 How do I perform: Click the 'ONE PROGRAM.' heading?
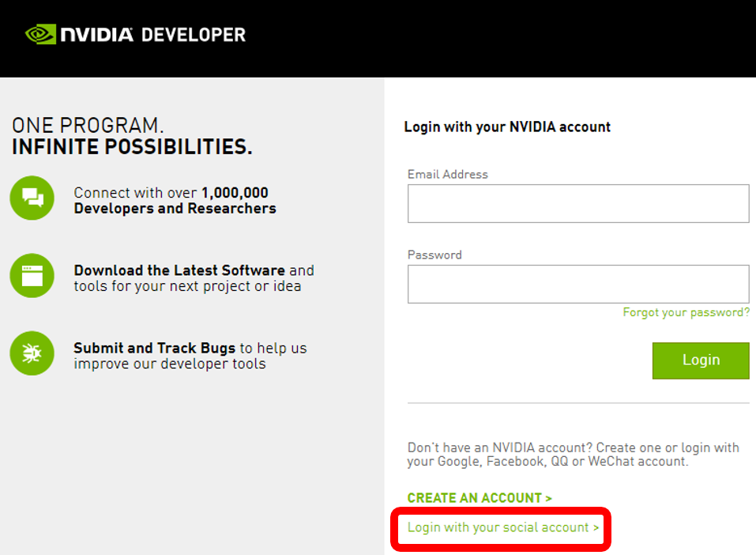88,126
